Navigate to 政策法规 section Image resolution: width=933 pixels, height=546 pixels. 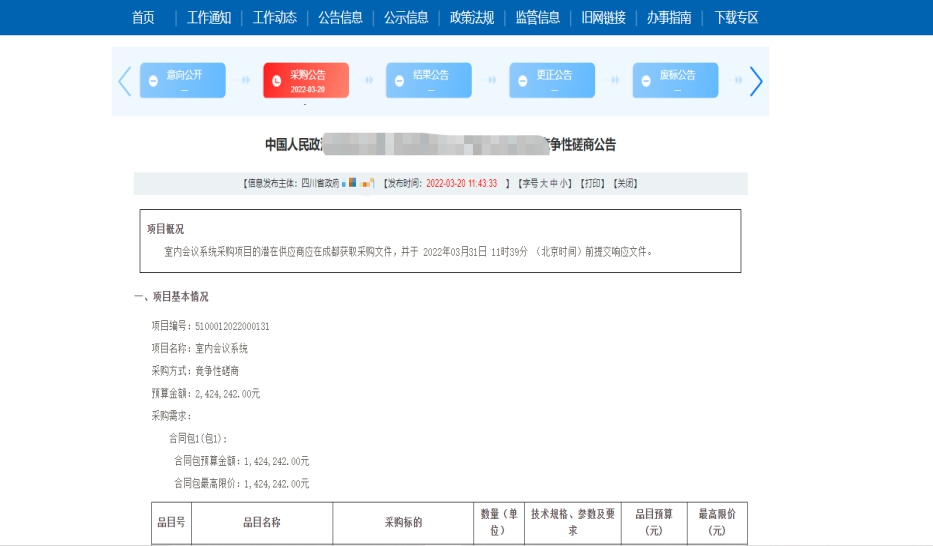pos(472,17)
